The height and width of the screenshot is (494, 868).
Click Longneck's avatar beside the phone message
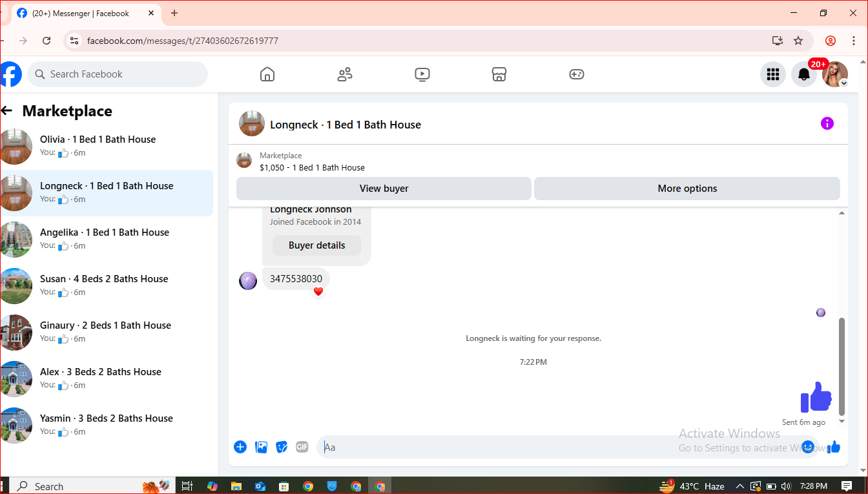pos(248,281)
